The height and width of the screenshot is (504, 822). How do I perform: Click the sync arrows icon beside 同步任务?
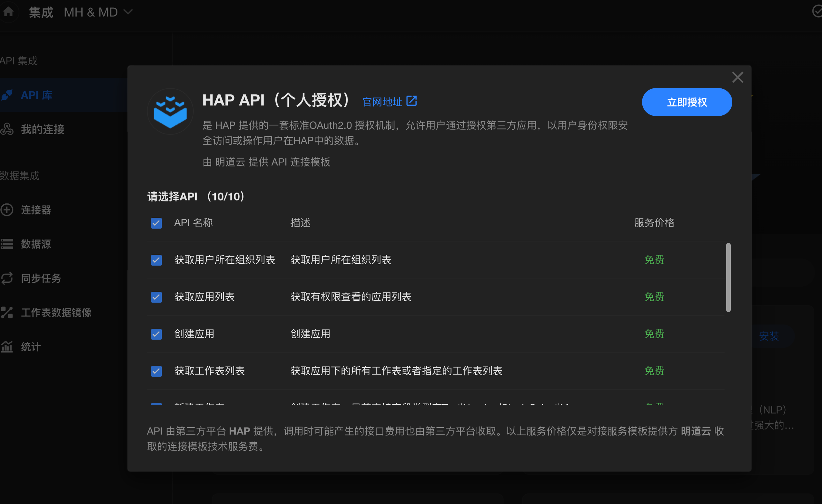(x=7, y=278)
